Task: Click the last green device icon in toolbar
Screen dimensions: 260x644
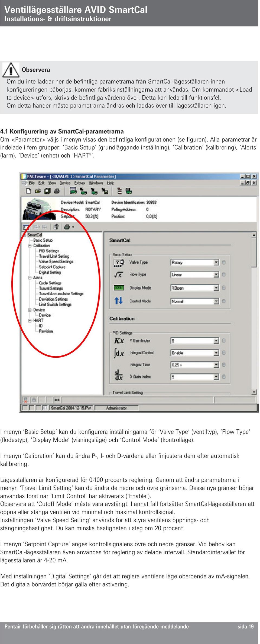Action: pos(129,191)
